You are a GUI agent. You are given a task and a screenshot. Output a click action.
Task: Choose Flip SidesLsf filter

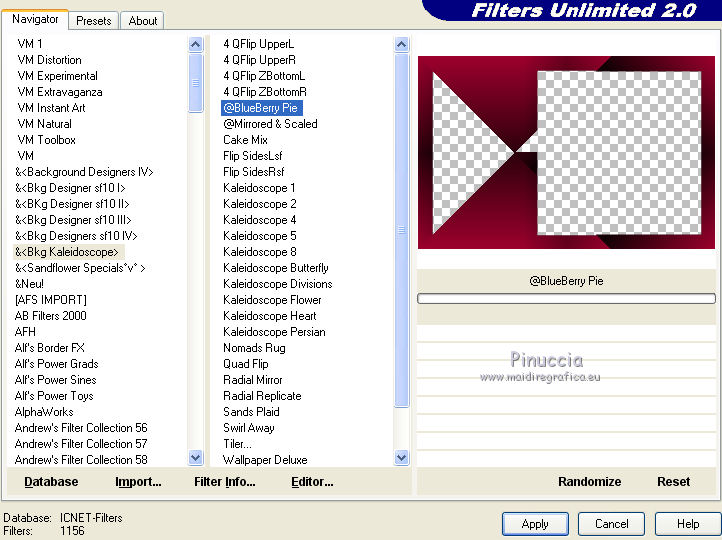click(253, 156)
